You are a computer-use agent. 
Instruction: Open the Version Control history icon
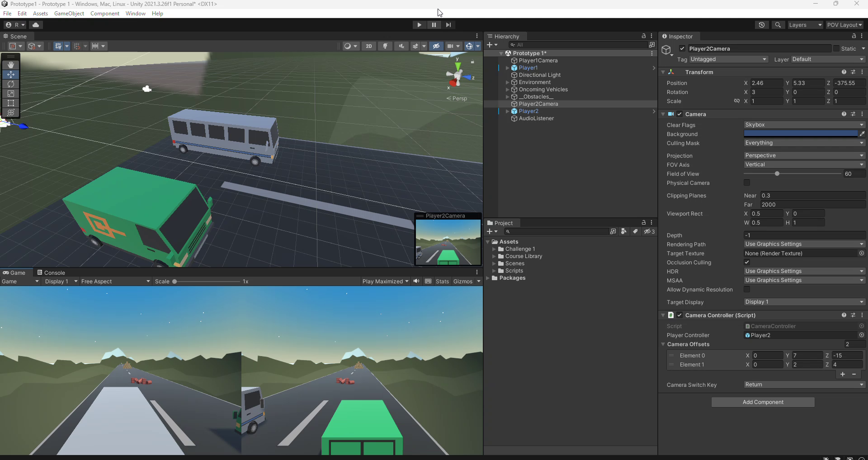click(762, 25)
